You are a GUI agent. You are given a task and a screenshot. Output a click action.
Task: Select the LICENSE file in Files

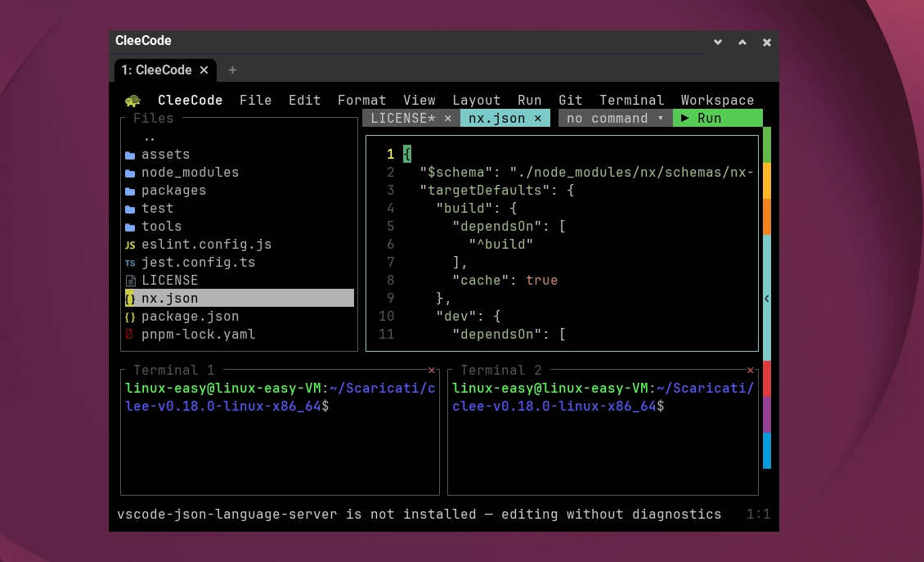(x=161, y=280)
